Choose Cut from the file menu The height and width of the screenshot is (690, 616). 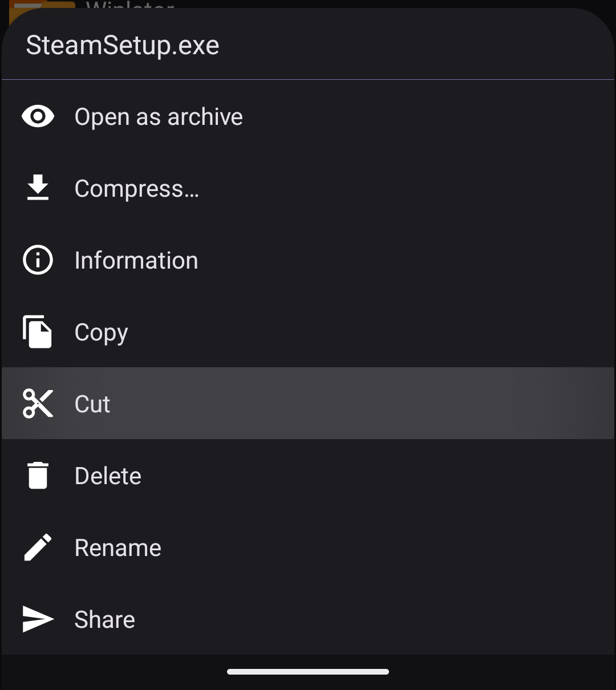click(92, 404)
